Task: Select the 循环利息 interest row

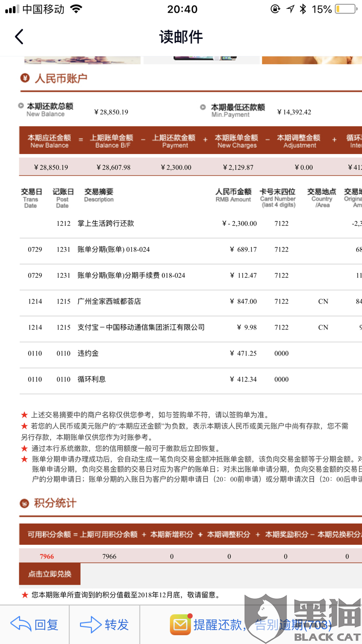Action: pos(191,379)
